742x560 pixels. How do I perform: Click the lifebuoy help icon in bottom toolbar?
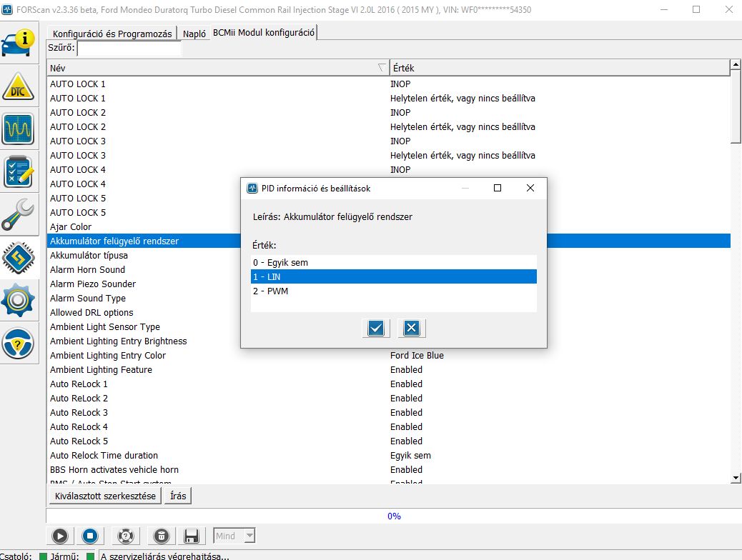126,536
